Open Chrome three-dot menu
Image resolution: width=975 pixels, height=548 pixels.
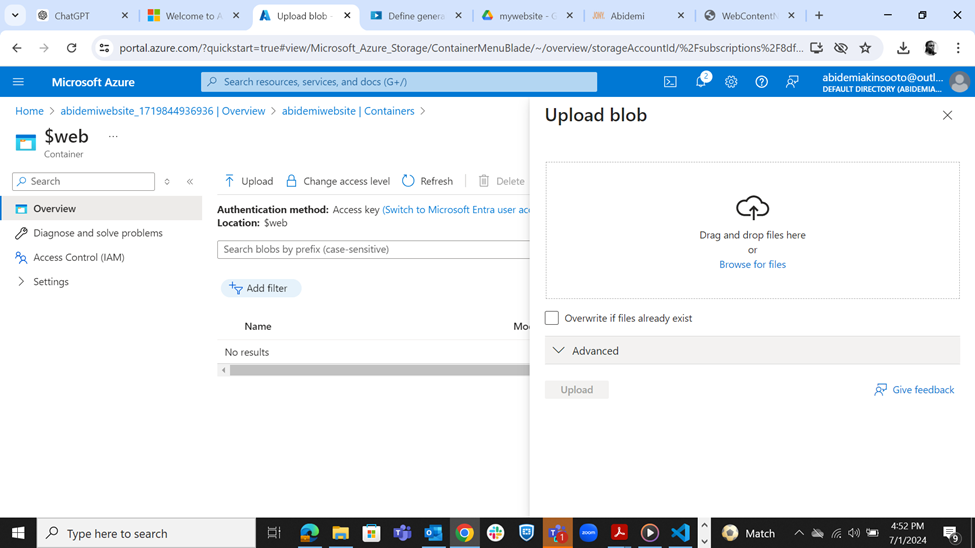pos(958,48)
